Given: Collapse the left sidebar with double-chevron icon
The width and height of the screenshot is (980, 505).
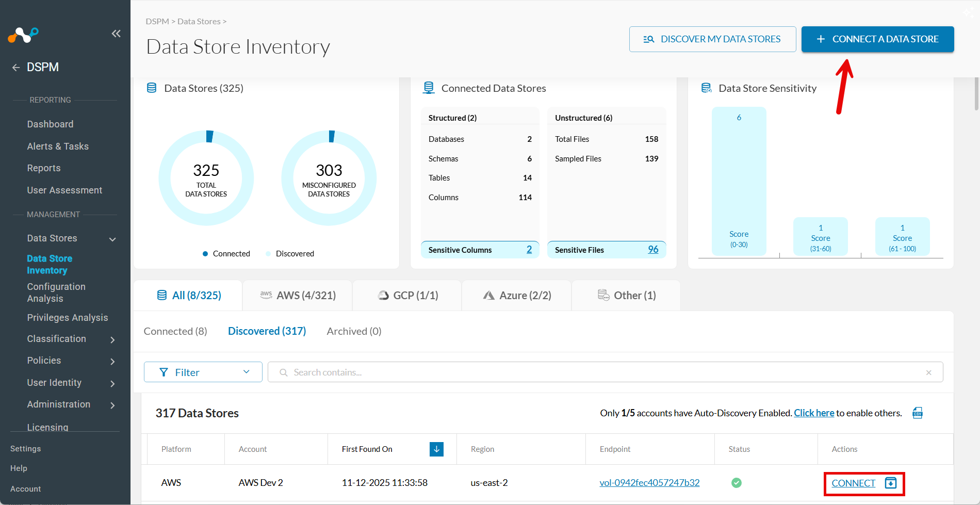Looking at the screenshot, I should tap(116, 33).
